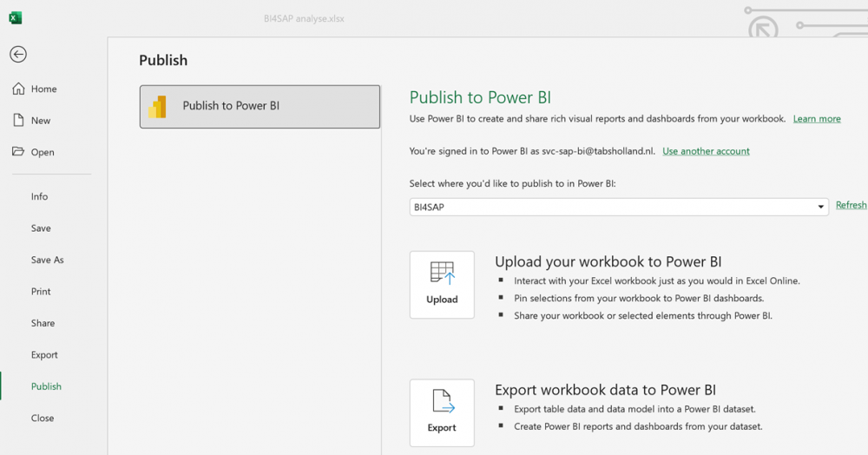Click the Refresh link beside workspace list

pos(851,206)
